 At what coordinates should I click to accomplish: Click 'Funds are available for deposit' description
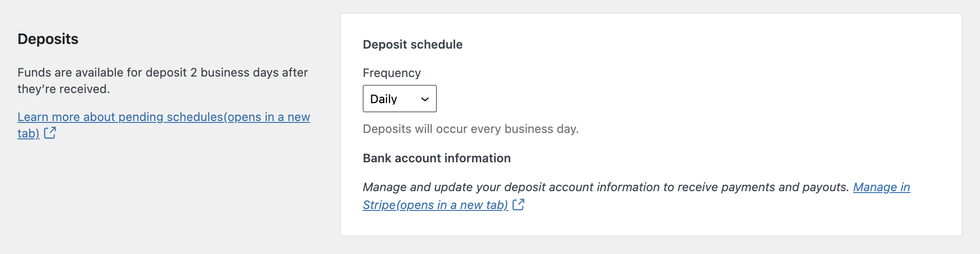pos(162,73)
